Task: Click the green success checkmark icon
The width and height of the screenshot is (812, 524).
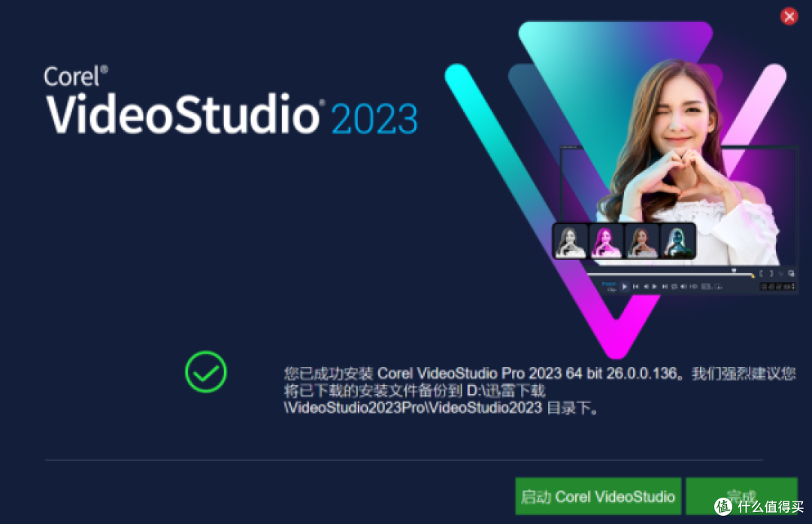Action: [205, 372]
